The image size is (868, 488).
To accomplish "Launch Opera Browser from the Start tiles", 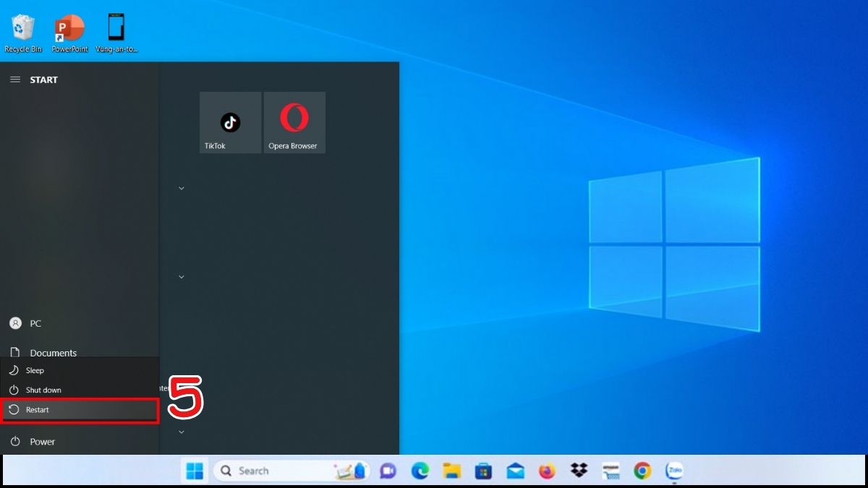I will [294, 122].
